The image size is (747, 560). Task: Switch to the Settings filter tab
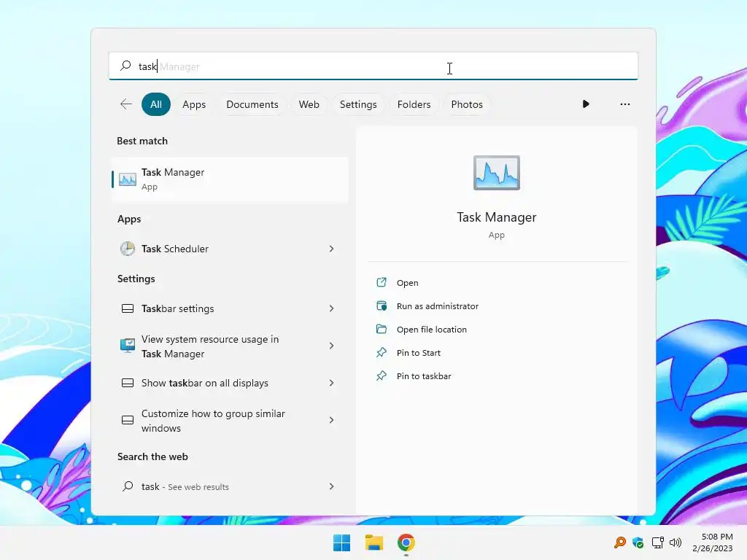point(358,104)
